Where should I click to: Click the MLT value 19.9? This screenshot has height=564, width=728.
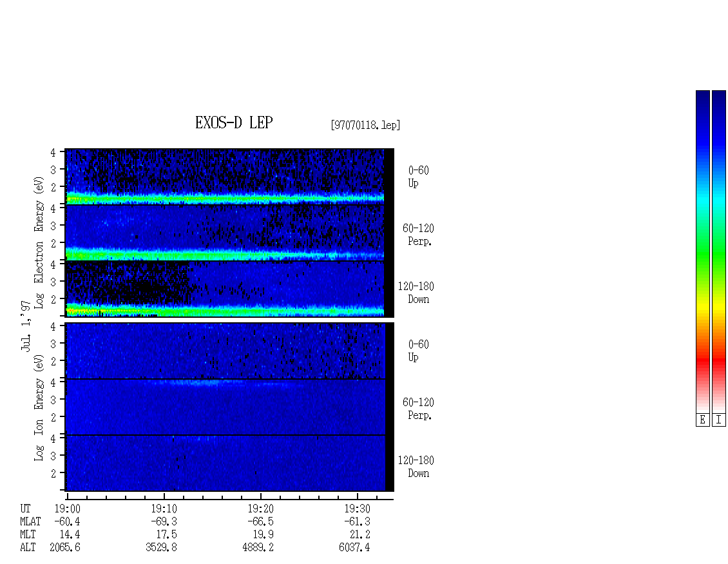(x=263, y=535)
